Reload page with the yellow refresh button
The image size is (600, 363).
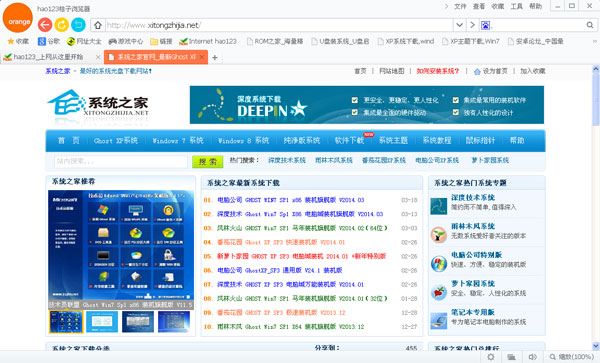61,25
